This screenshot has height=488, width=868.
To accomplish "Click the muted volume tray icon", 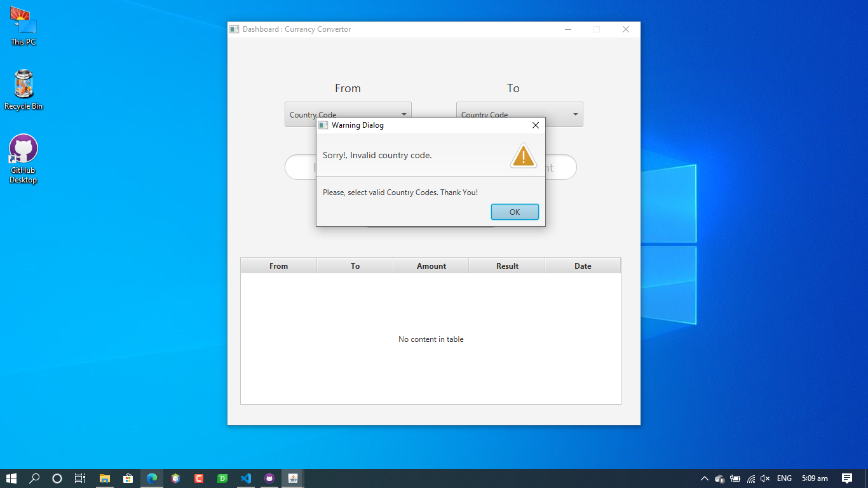I will click(765, 478).
